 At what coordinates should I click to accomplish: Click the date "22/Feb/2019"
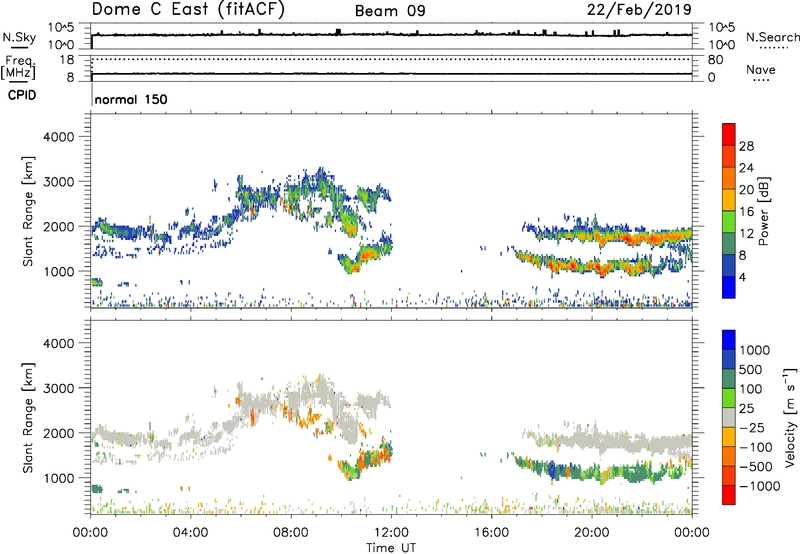click(639, 9)
